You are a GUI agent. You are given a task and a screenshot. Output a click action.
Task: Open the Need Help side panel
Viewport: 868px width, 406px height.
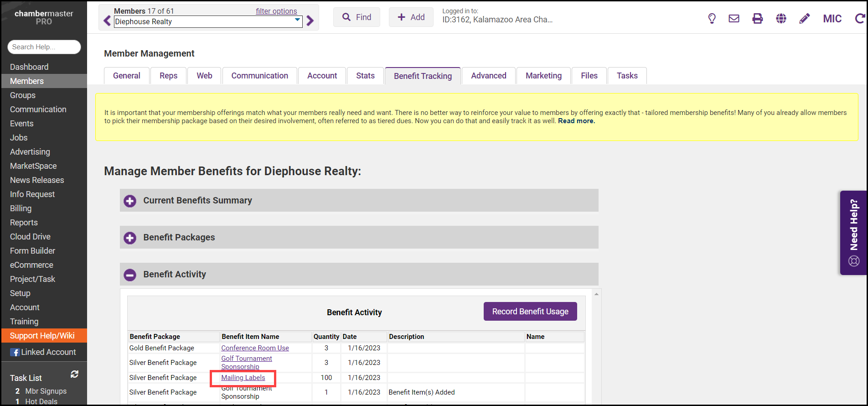[853, 233]
